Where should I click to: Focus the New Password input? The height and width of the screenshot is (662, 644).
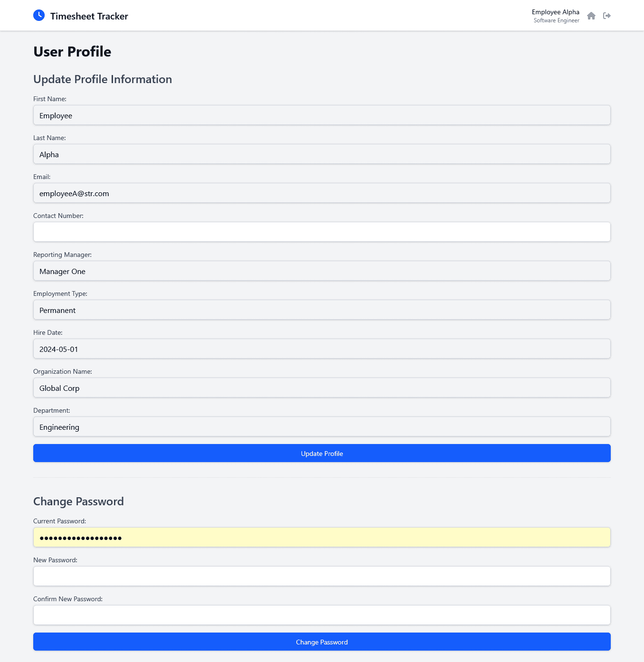point(322,577)
